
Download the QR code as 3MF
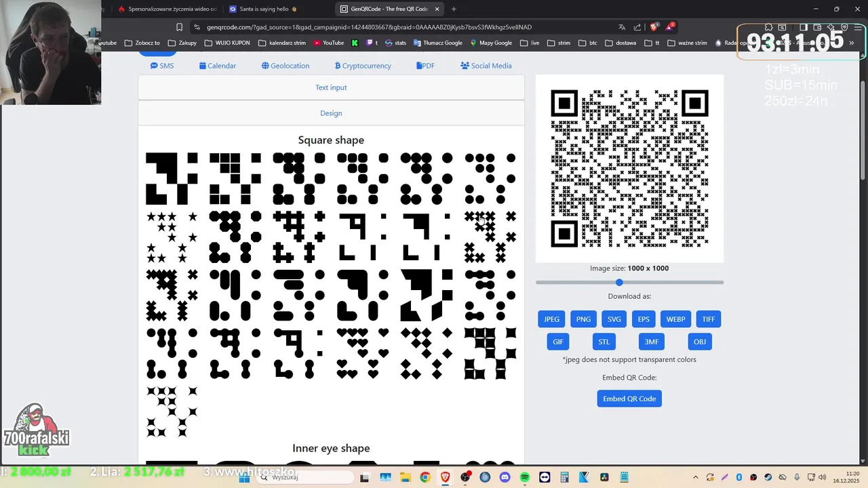click(x=652, y=342)
